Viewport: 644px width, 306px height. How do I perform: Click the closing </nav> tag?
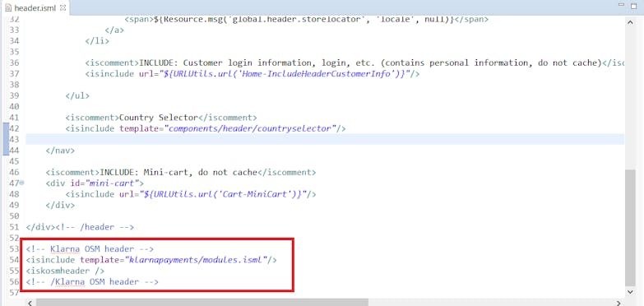click(60, 151)
